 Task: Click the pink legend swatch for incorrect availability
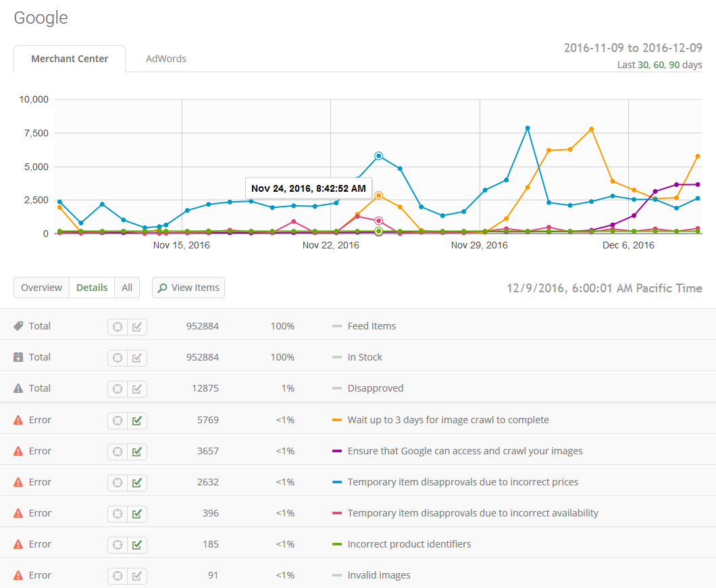click(x=337, y=513)
